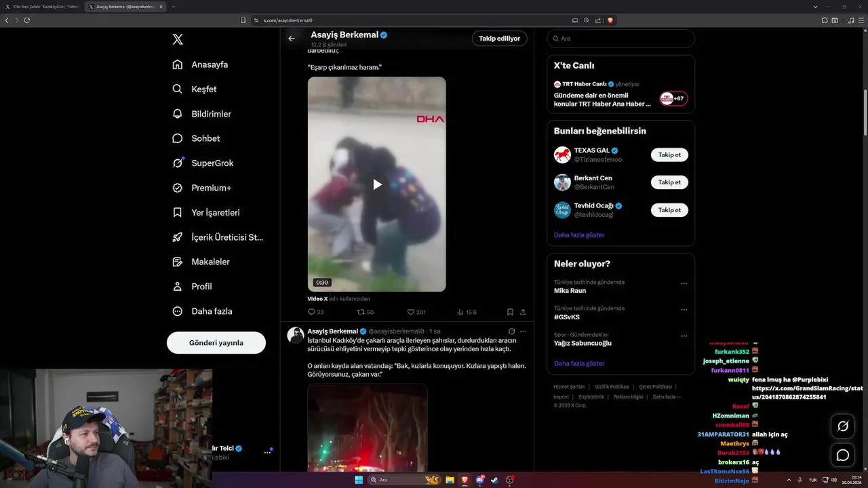Click Gönderi yayınla button
Screen dimensions: 868x488
click(216, 342)
